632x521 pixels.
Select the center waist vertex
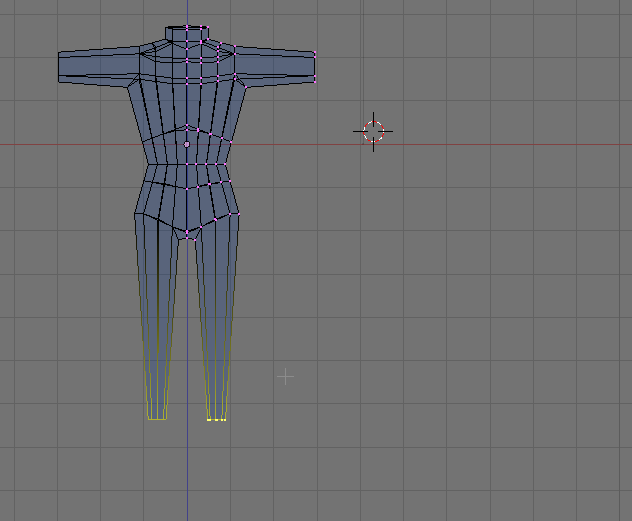pyautogui.click(x=187, y=164)
